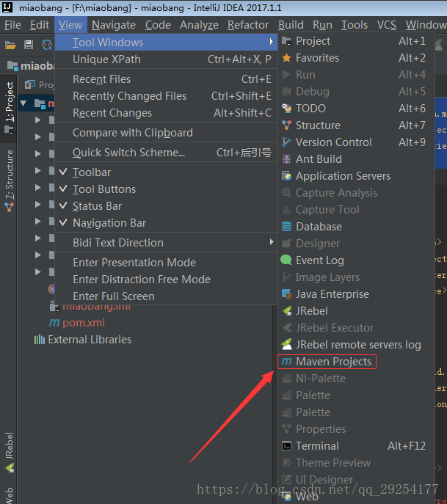Click the Structure icon in Tool Windows list
This screenshot has width=447, height=504.
point(286,125)
